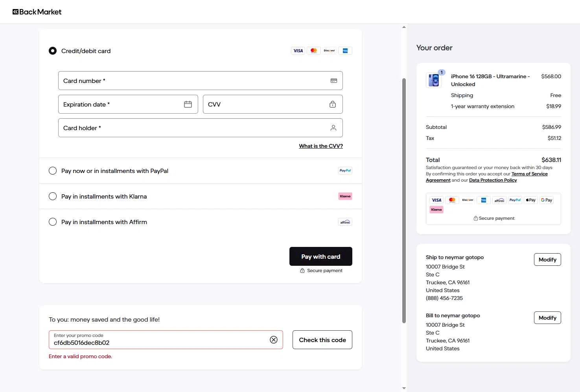Screen dimensions: 580x392
Task: Click the lock icon in CVV field
Action: pyautogui.click(x=333, y=104)
